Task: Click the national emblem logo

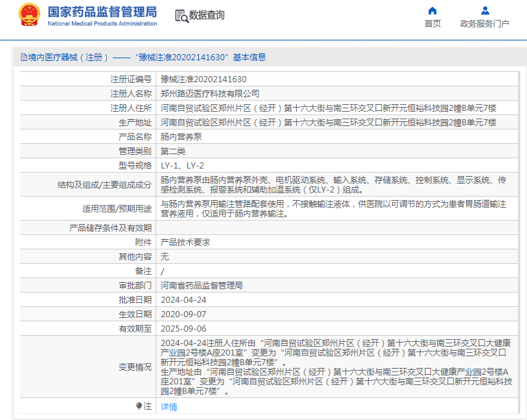Action: tap(29, 15)
